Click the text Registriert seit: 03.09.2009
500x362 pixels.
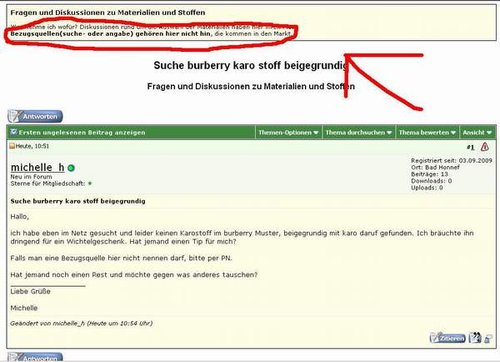(451, 161)
